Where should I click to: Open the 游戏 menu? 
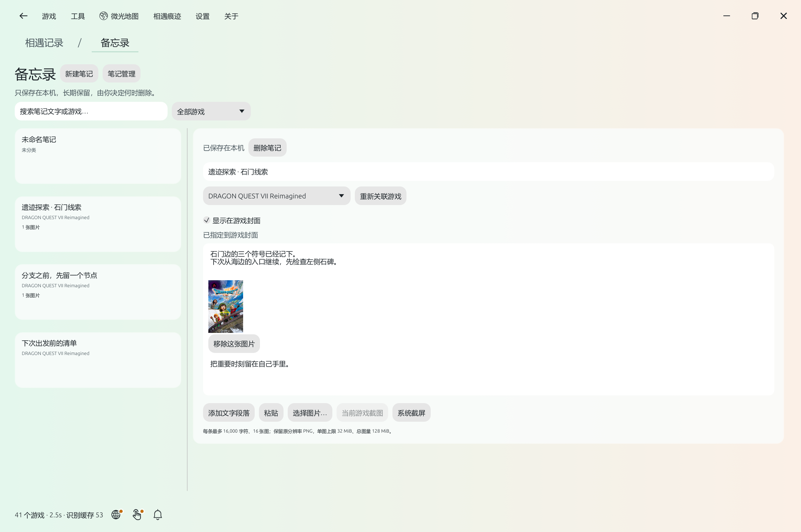coord(49,16)
